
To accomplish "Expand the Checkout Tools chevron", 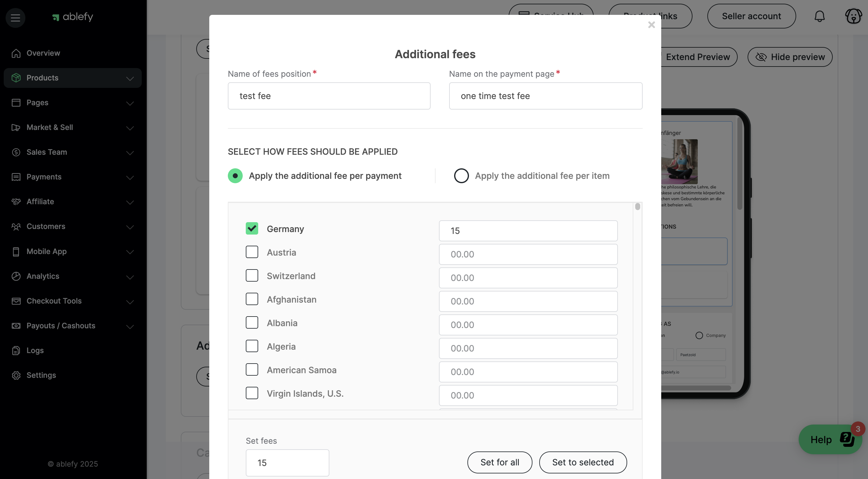I will (x=130, y=302).
